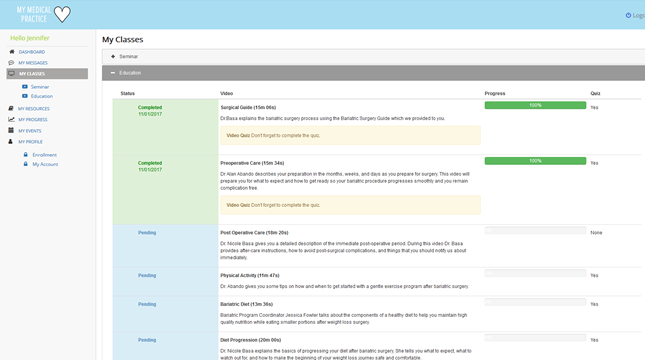The height and width of the screenshot is (360, 645).
Task: Click the lock icon beside My Account
Action: [26, 164]
